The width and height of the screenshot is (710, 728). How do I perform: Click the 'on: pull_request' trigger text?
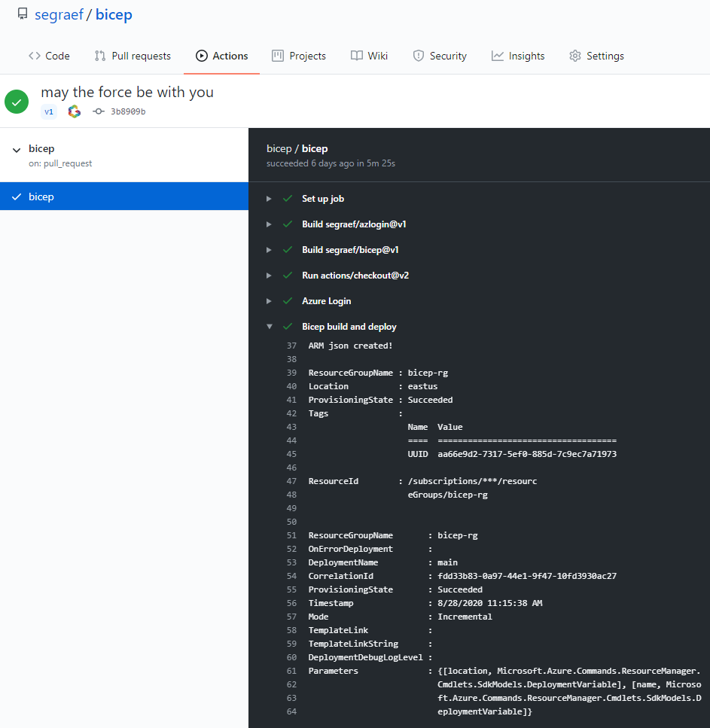tap(60, 163)
